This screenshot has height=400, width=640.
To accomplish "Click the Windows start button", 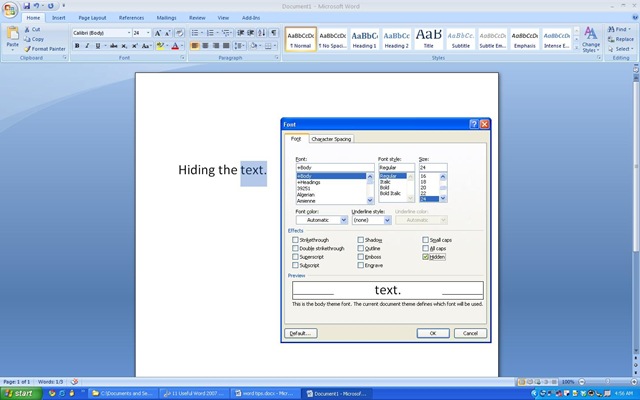I will click(21, 394).
